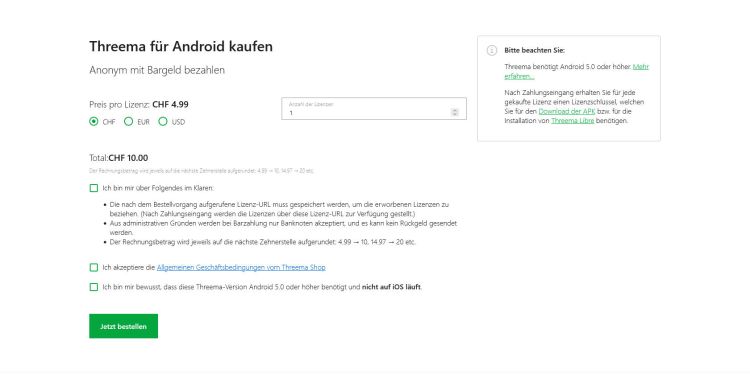Decrease license count with the down arrow

[x=455, y=114]
